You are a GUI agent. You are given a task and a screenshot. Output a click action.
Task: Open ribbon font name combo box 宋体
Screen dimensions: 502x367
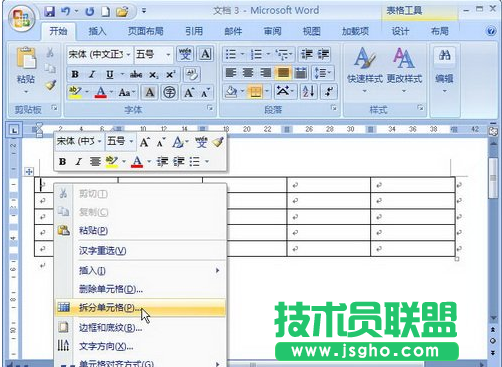pos(99,54)
